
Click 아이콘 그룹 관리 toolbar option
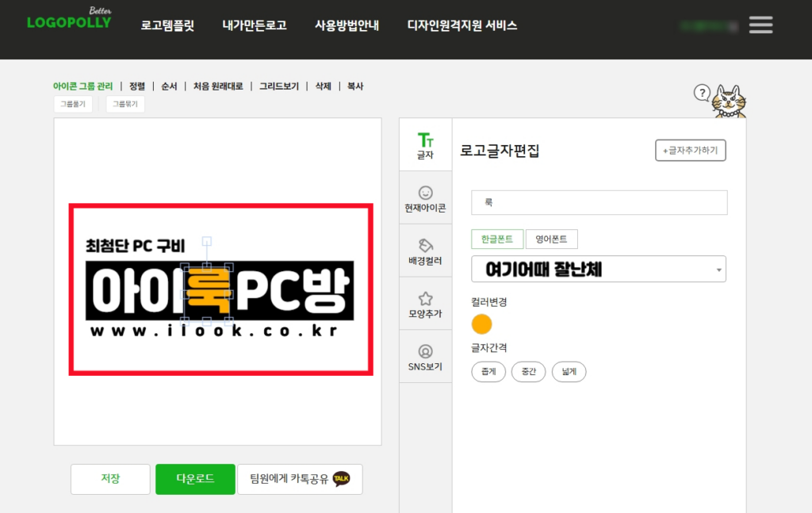[x=82, y=86]
